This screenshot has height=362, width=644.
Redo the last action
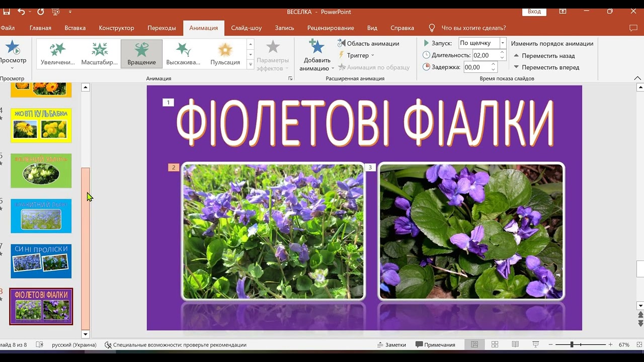point(41,11)
